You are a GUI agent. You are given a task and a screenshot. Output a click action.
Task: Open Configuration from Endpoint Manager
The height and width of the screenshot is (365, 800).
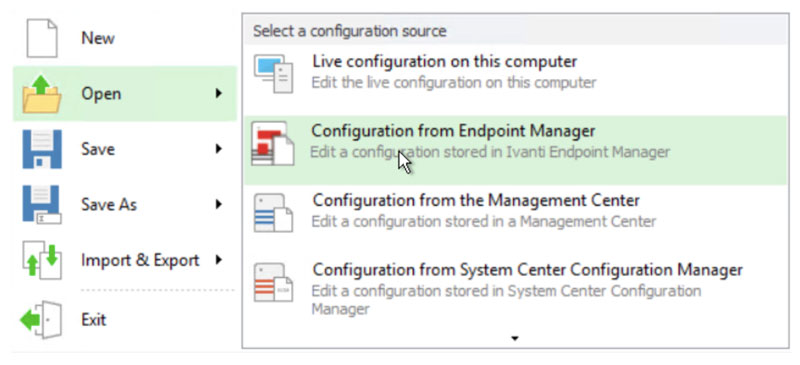pyautogui.click(x=515, y=150)
